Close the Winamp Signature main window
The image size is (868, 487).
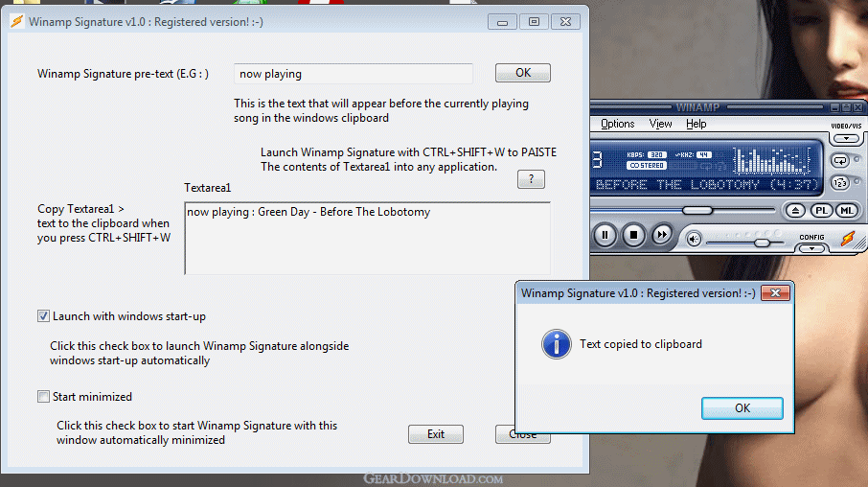coord(565,22)
